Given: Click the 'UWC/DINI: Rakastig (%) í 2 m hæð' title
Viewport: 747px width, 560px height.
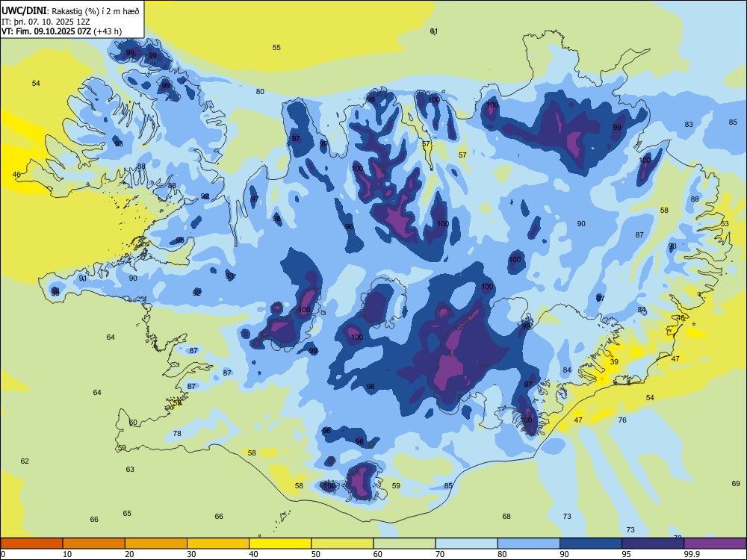Looking at the screenshot, I should [70, 10].
